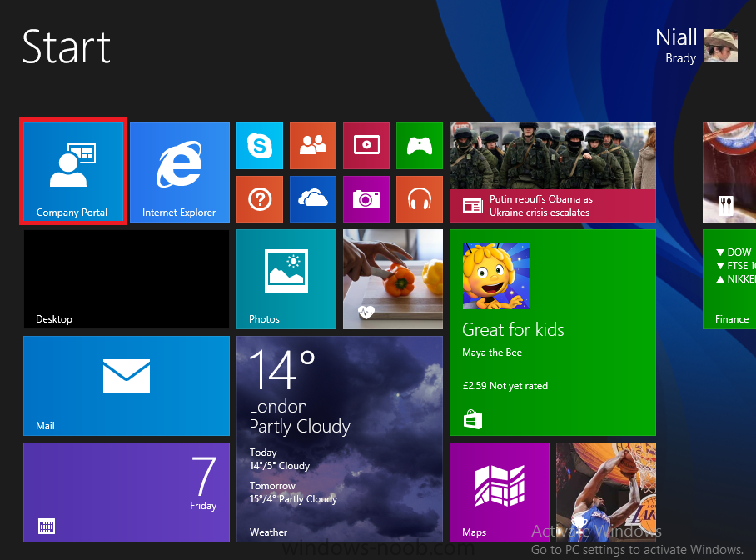Open the Maps tile
756x560 pixels.
[x=500, y=492]
